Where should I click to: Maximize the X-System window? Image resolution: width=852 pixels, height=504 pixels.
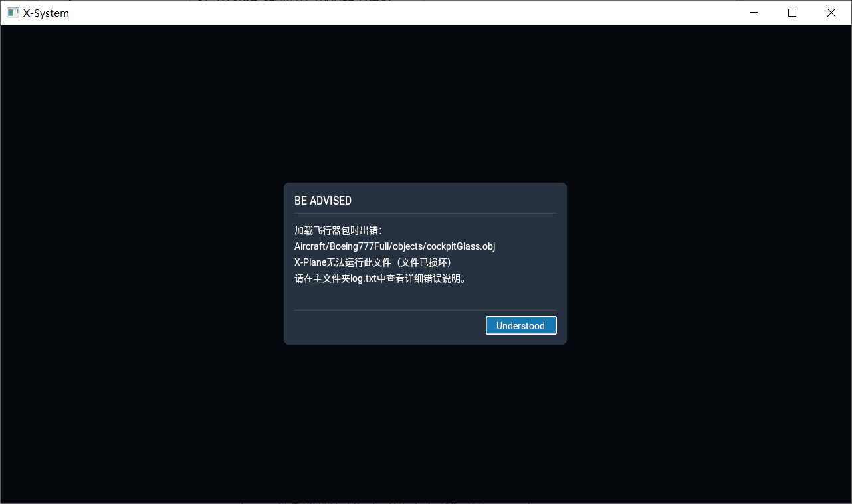[792, 13]
